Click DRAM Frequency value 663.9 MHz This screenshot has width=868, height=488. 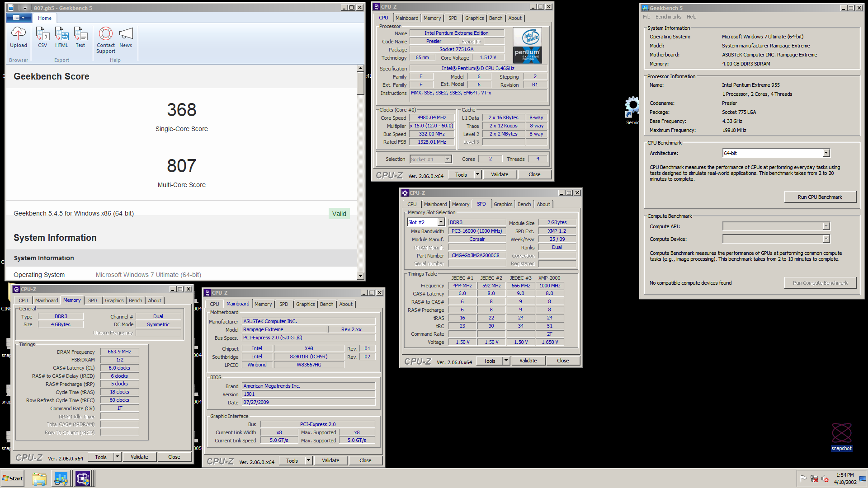coord(119,352)
